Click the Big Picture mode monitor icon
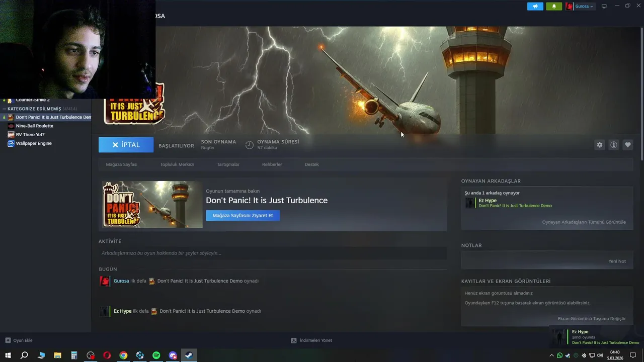The image size is (644, 362). click(604, 7)
